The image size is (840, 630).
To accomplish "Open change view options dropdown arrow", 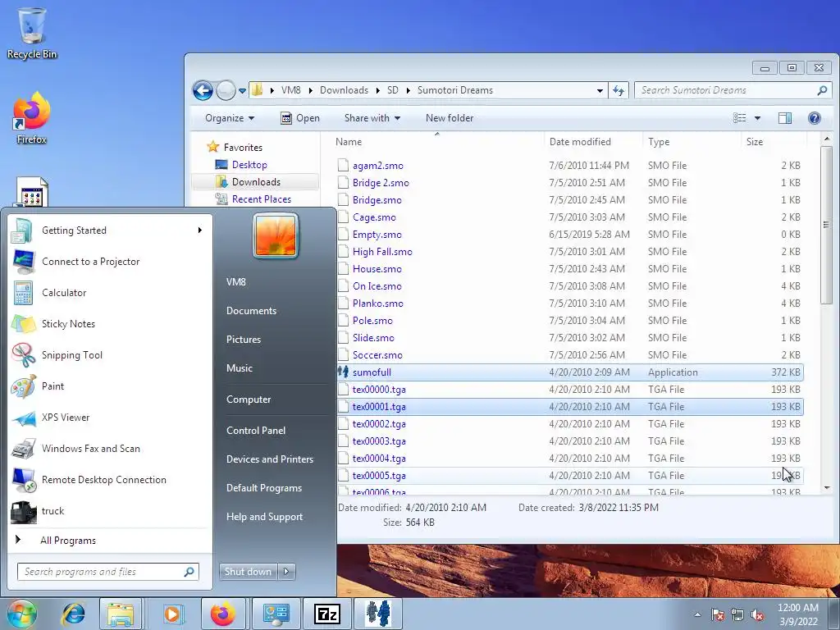I will [x=757, y=118].
